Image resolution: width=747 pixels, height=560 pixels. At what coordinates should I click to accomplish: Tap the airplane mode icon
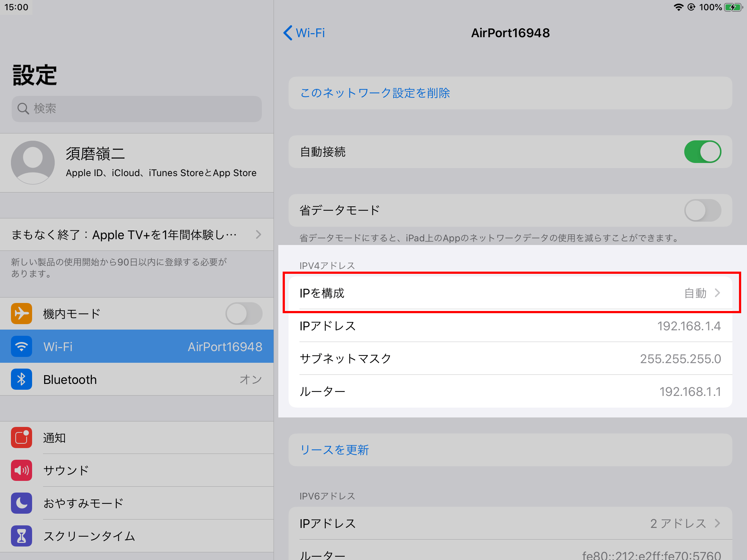coord(22,314)
